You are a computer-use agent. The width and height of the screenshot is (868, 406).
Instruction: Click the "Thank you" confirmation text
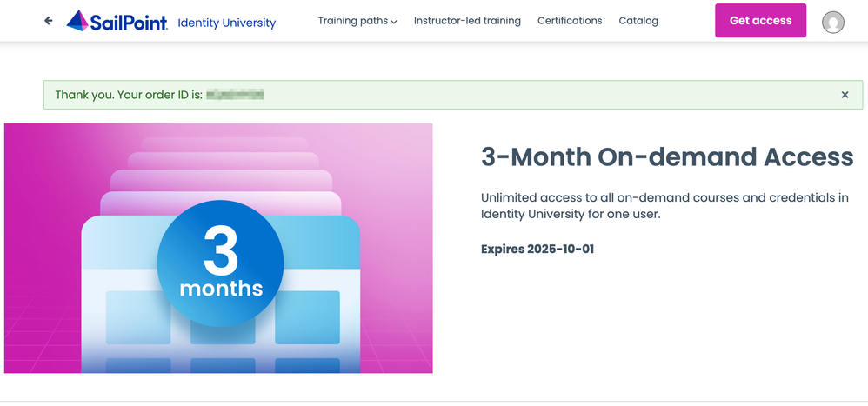click(x=128, y=95)
